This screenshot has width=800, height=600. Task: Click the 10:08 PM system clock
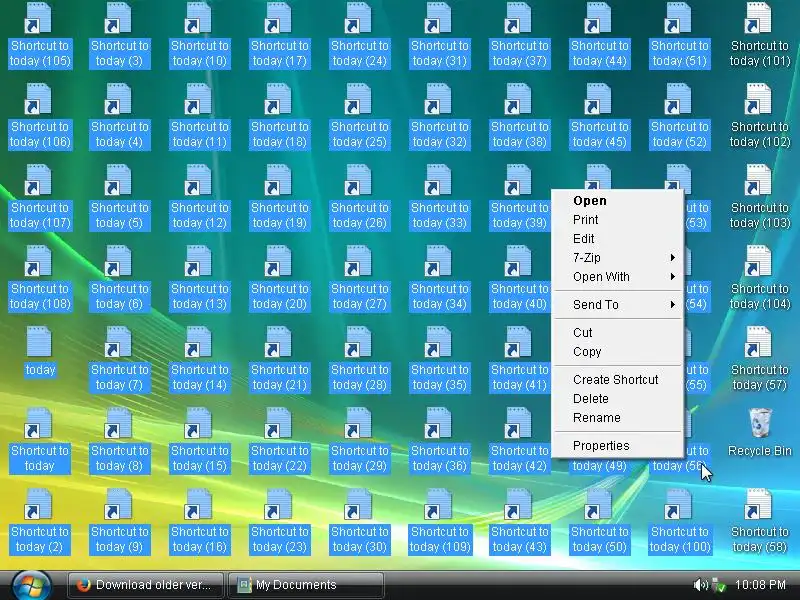[760, 585]
